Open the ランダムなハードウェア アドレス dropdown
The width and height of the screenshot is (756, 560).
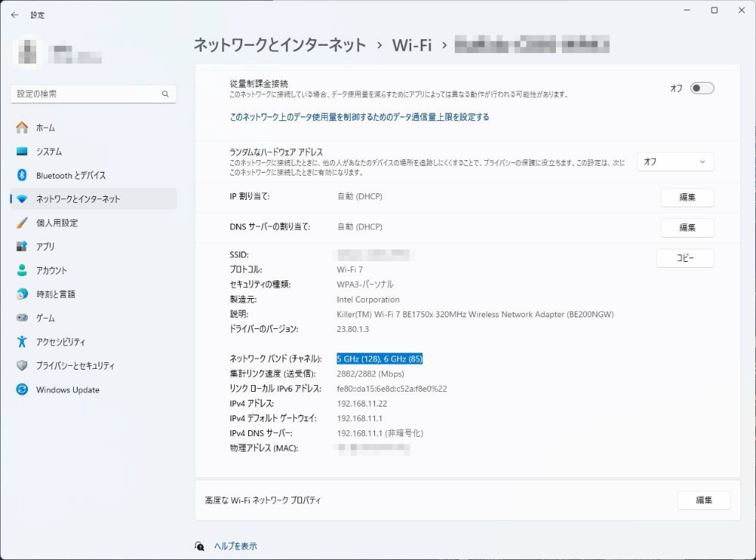[675, 162]
